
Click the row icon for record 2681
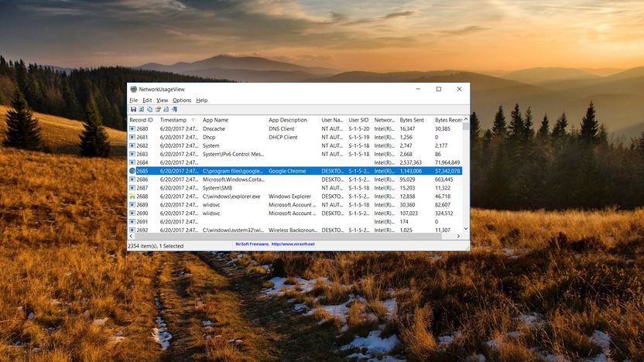pos(132,137)
